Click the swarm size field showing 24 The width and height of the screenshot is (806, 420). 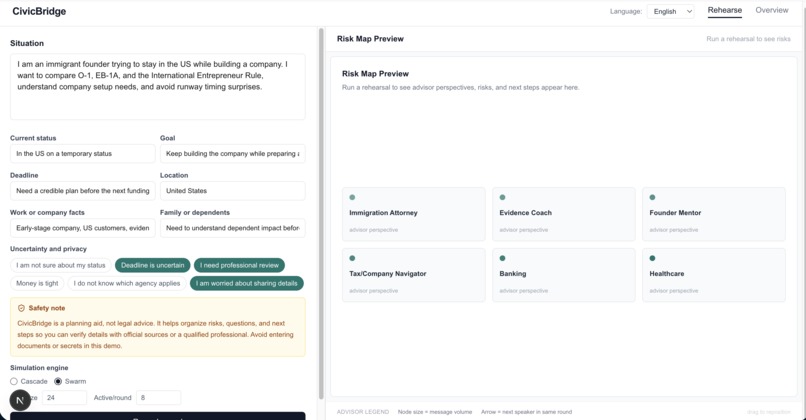pyautogui.click(x=64, y=397)
